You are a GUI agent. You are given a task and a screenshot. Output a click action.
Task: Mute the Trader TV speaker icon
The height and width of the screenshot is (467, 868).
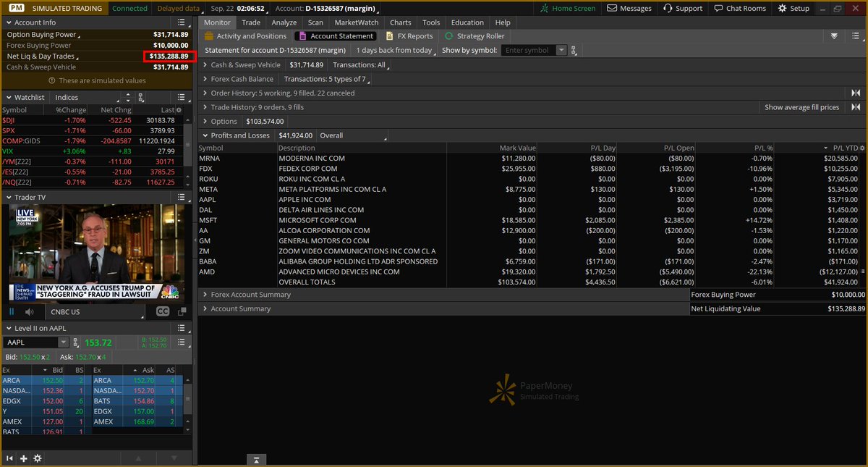tap(30, 311)
